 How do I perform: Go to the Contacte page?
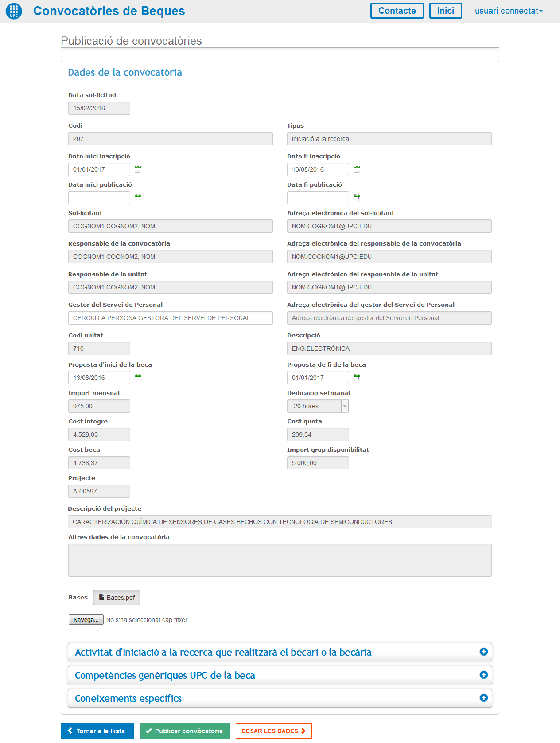point(397,11)
